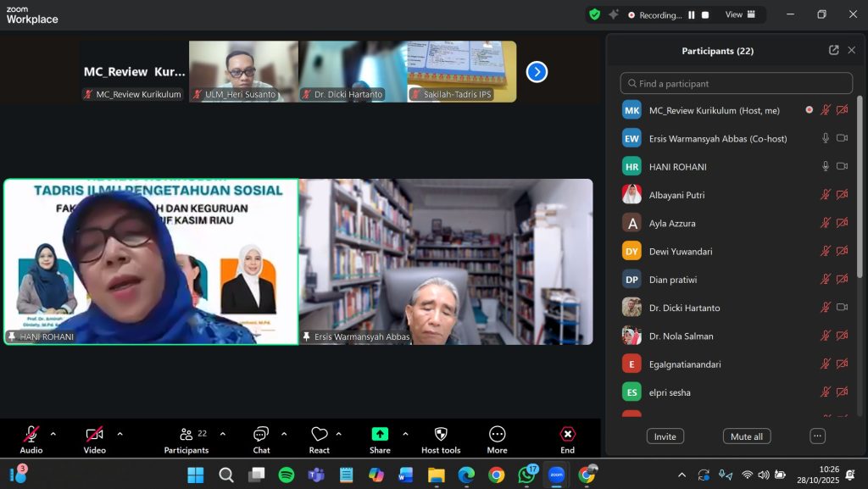The width and height of the screenshot is (868, 489).
Task: Click the Invite button
Action: pyautogui.click(x=665, y=436)
